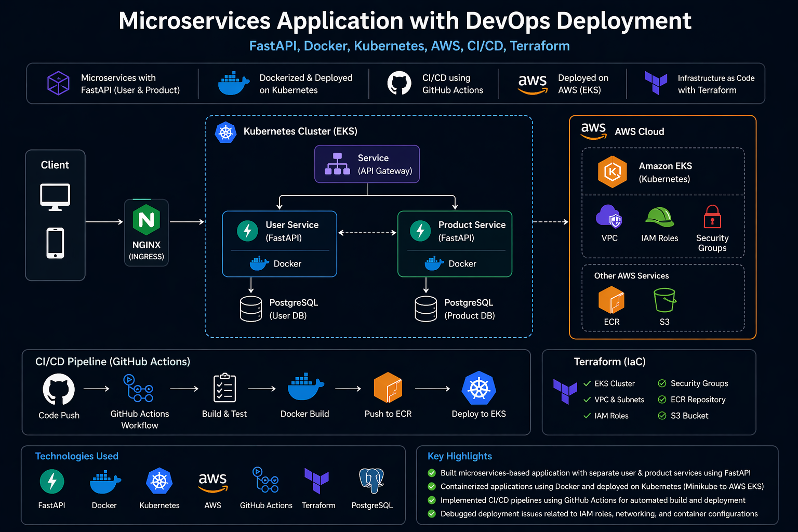Click the GitHub Code Push icon
The width and height of the screenshot is (798, 532).
pos(59,389)
